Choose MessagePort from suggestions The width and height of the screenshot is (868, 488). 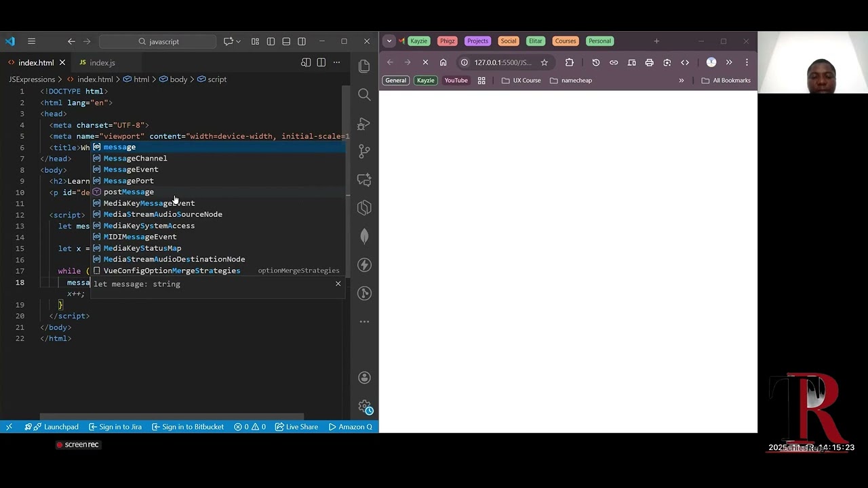pos(219,180)
